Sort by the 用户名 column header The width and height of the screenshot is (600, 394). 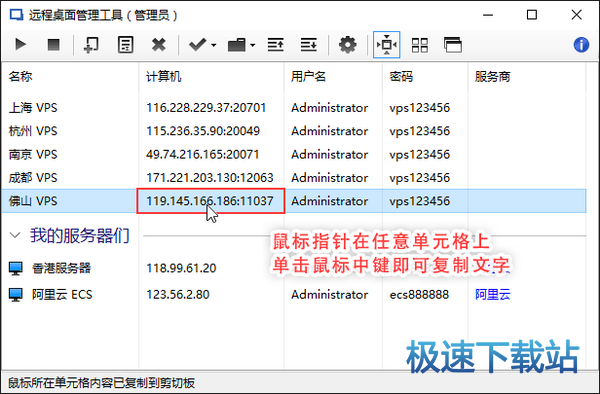(308, 77)
